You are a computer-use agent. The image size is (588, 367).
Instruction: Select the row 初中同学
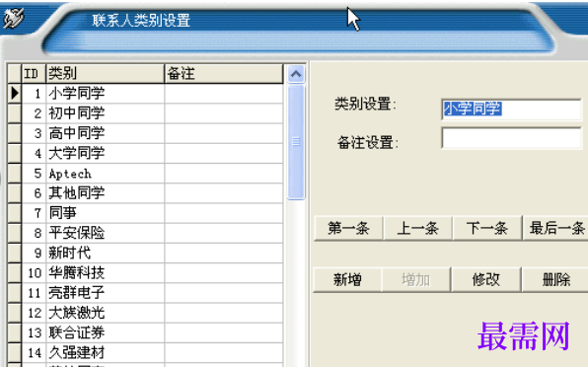[x=145, y=113]
